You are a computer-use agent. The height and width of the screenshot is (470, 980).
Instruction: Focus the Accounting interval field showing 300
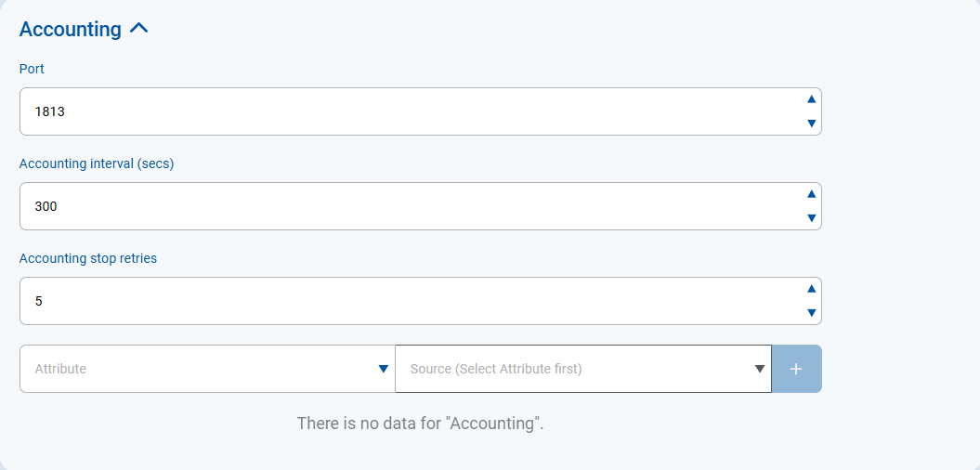(409, 206)
